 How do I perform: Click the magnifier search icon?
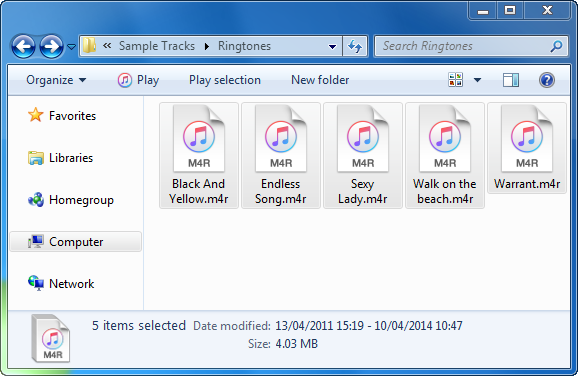tap(556, 46)
